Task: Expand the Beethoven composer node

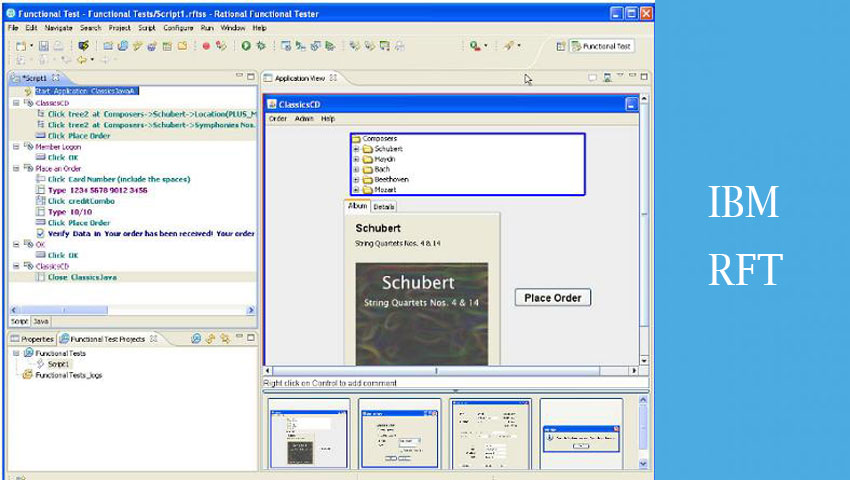Action: [x=356, y=179]
